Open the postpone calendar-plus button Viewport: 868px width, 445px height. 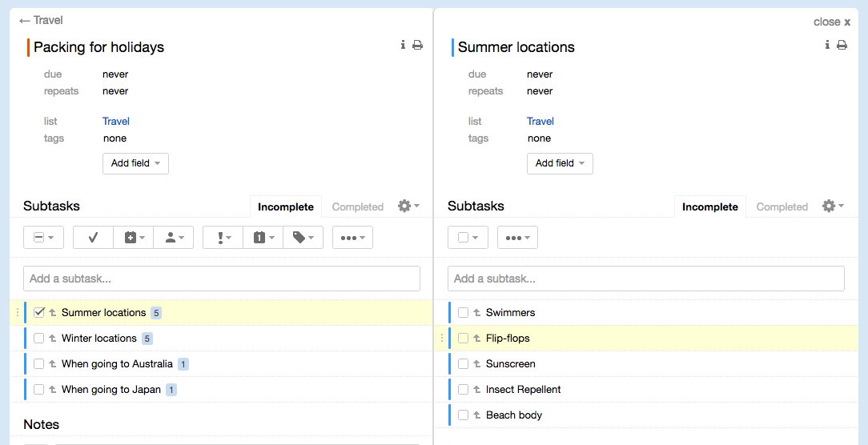[x=134, y=238]
